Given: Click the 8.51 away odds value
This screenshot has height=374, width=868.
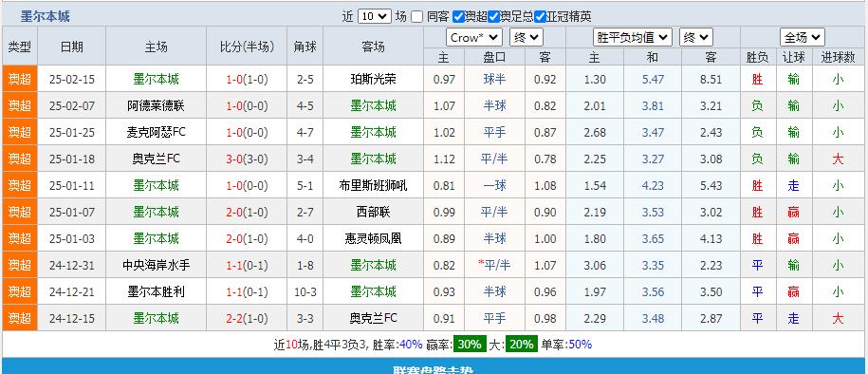Looking at the screenshot, I should 711,79.
